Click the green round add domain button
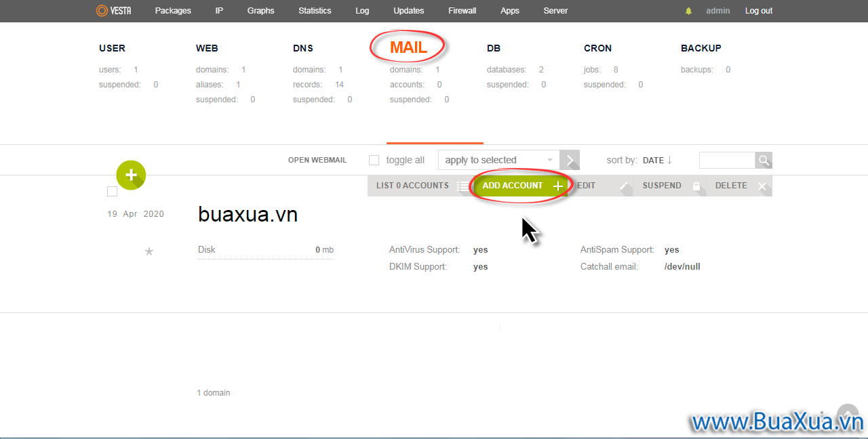 pyautogui.click(x=131, y=175)
